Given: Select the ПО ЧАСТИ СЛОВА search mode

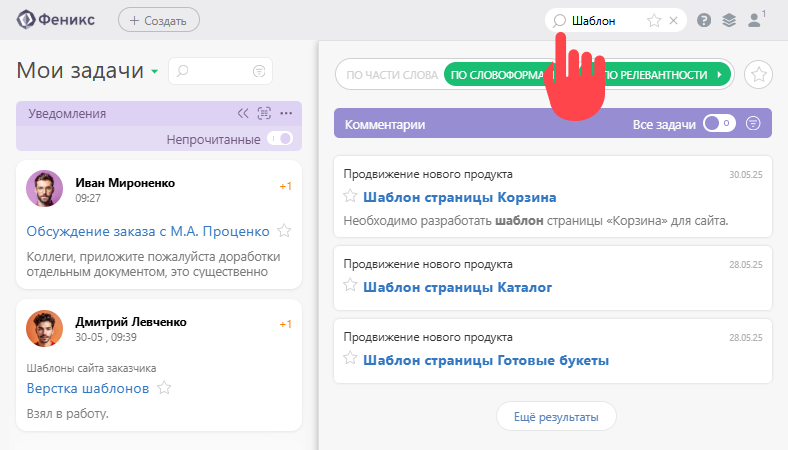Looking at the screenshot, I should tap(392, 75).
